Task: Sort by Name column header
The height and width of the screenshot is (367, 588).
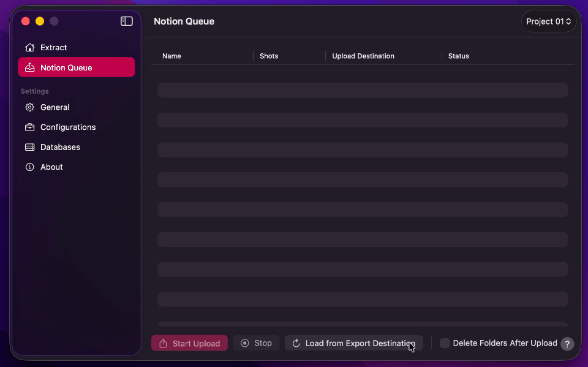Action: pos(171,56)
